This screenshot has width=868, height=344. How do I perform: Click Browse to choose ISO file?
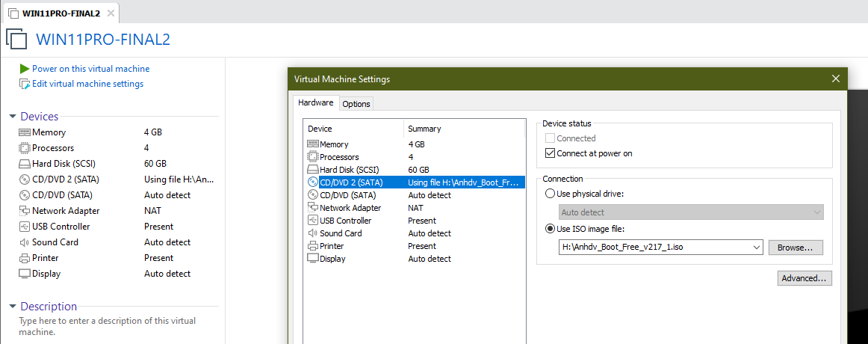796,248
